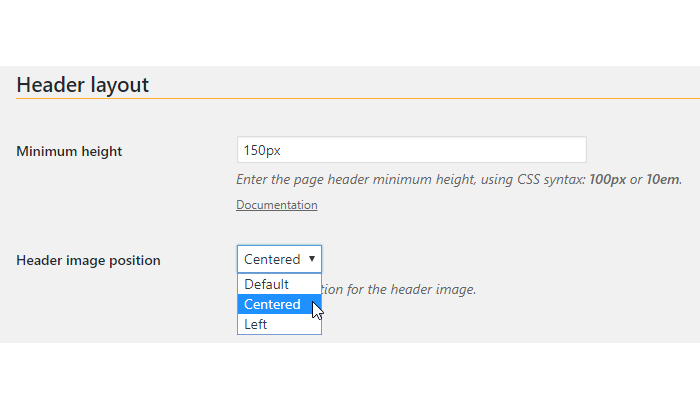Click the Minimum height input field

coord(412,150)
